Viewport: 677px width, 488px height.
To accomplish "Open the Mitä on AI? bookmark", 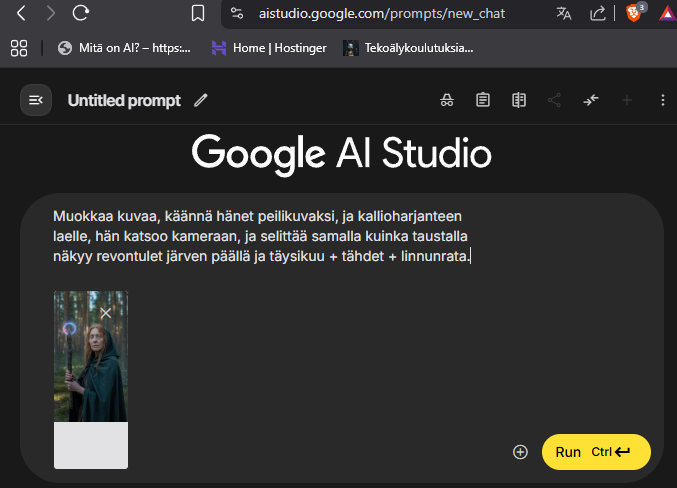I will pyautogui.click(x=124, y=48).
